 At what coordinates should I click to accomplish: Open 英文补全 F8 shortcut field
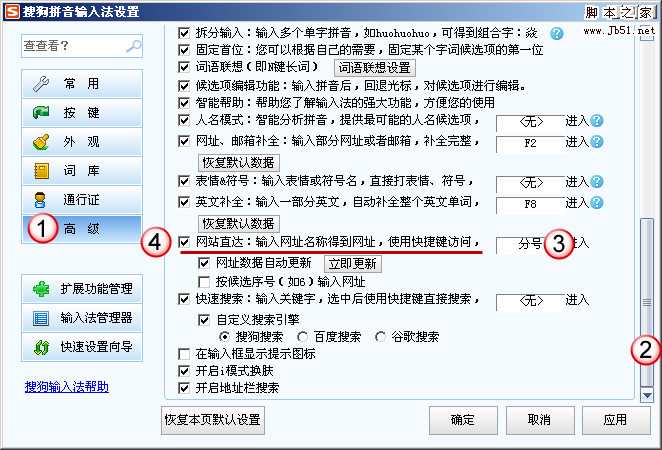[x=531, y=205]
